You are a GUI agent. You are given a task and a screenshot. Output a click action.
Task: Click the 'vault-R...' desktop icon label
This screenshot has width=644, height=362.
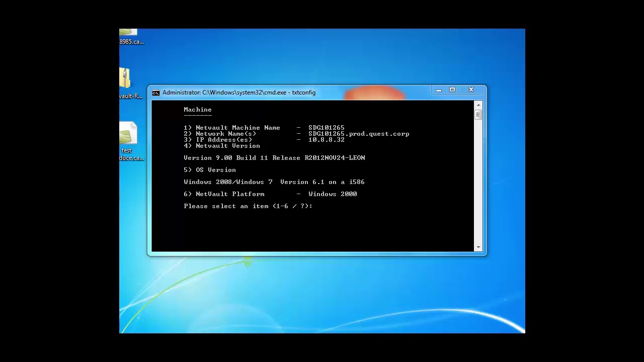[131, 96]
